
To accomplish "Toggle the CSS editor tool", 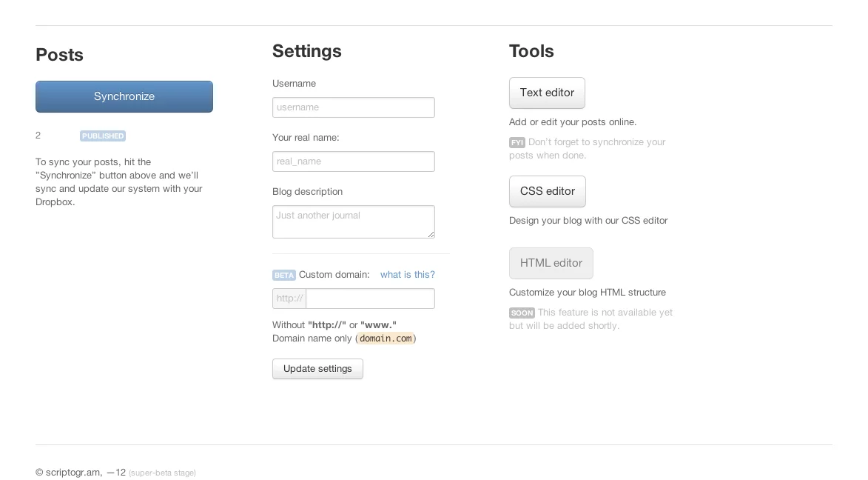I will pos(547,191).
